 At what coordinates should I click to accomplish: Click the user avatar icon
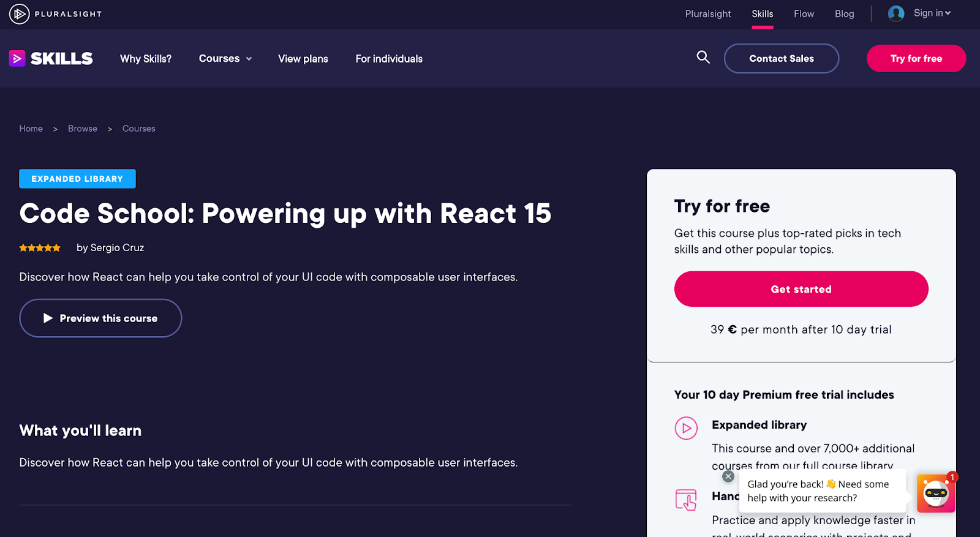coord(896,13)
